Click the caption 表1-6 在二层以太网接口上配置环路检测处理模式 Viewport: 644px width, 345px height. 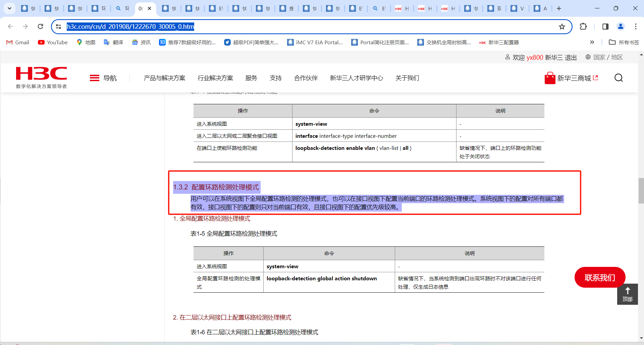point(254,332)
